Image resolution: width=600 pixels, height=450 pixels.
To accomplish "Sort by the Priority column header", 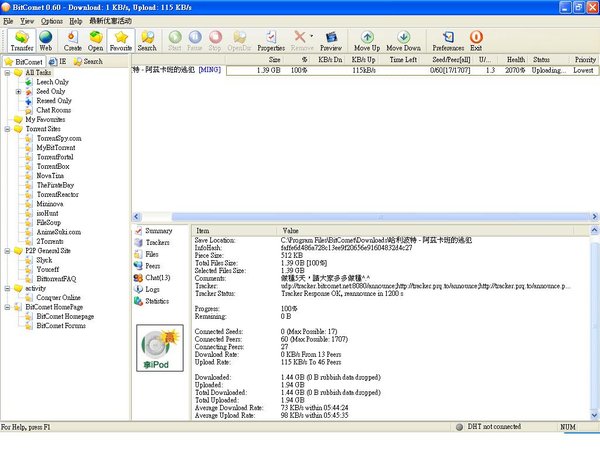I will [585, 60].
